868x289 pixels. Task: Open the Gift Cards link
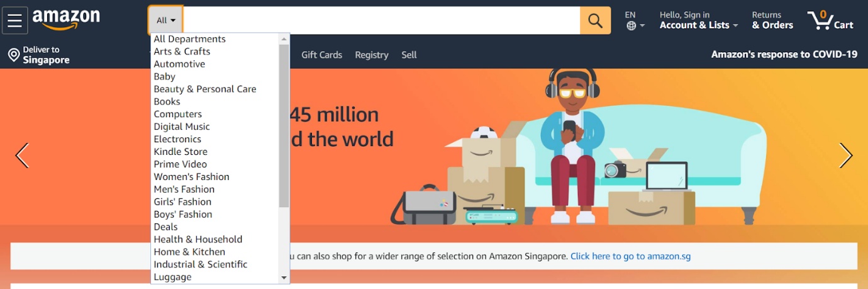click(x=321, y=55)
